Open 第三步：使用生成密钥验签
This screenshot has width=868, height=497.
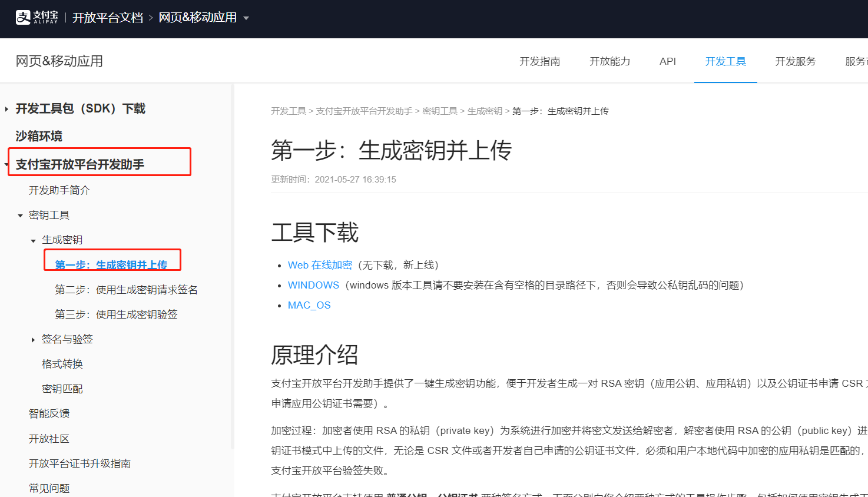pyautogui.click(x=116, y=314)
